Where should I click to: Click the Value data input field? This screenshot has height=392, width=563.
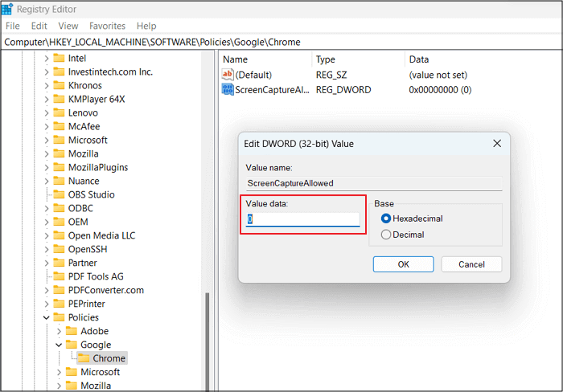coord(303,219)
